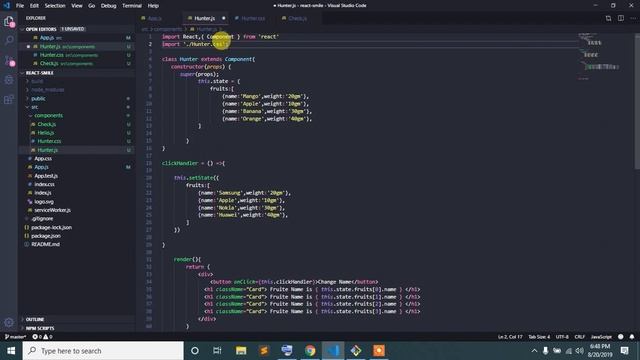Click Ln 2, Col 17 in status bar

510,337
